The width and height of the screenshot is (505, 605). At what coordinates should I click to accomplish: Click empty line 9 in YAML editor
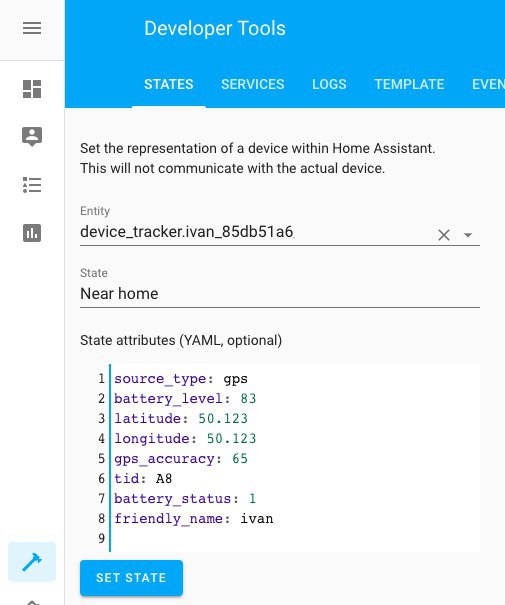click(295, 539)
